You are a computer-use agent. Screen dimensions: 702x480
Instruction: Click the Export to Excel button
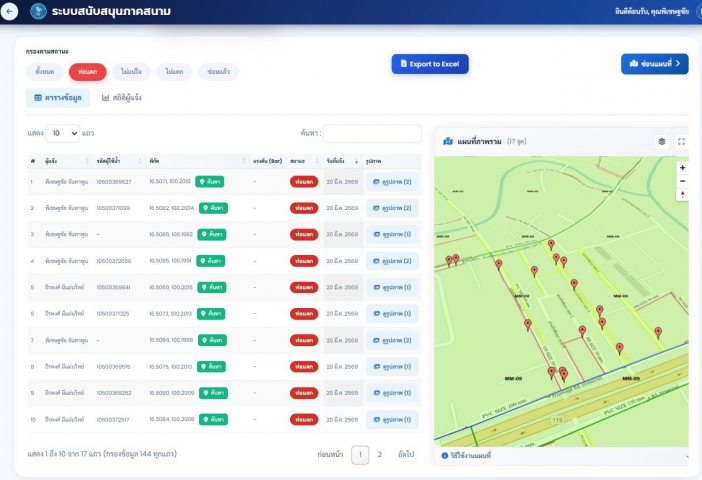430,64
